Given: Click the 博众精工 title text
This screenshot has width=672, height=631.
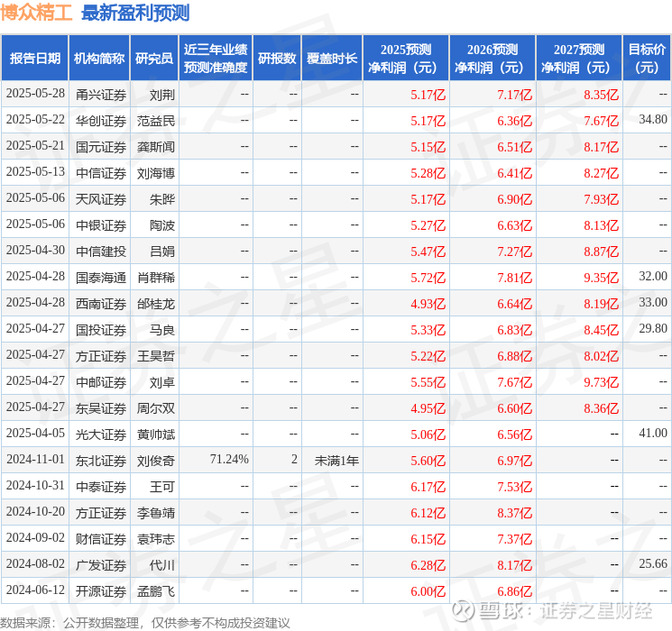Looking at the screenshot, I should click(x=36, y=13).
